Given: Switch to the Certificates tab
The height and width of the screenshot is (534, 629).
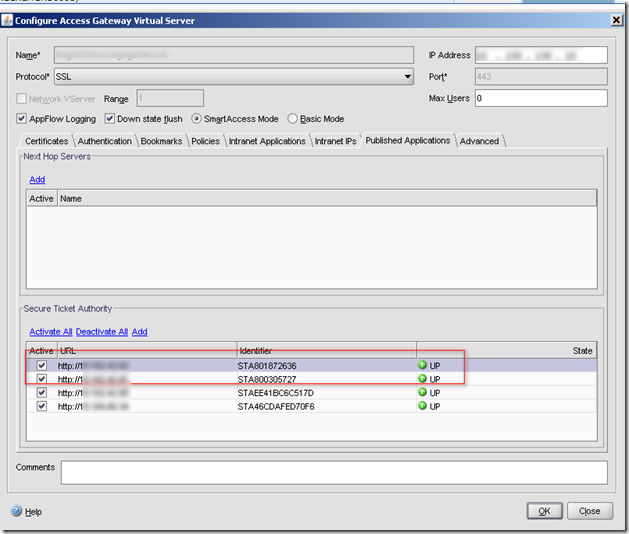Looking at the screenshot, I should coord(46,141).
